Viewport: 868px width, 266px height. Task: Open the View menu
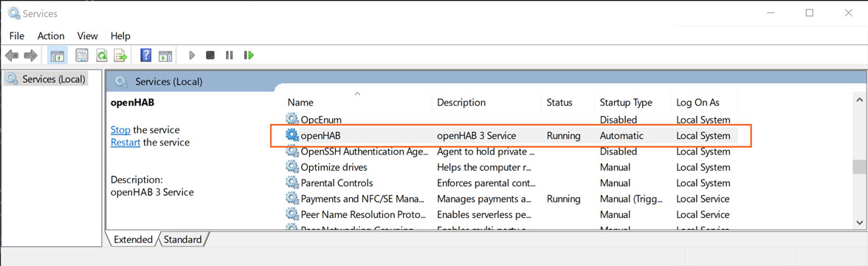87,36
